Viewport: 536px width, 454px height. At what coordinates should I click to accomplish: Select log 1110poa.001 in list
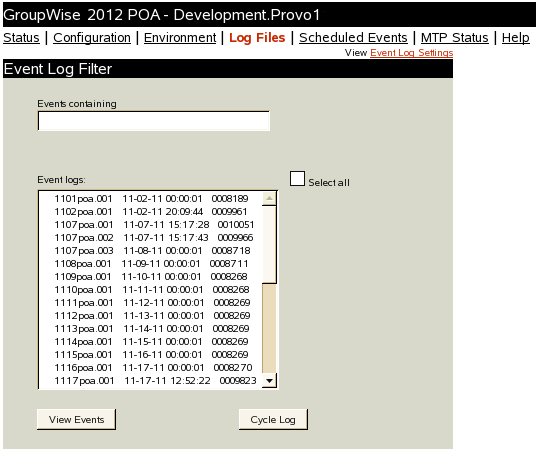150,290
